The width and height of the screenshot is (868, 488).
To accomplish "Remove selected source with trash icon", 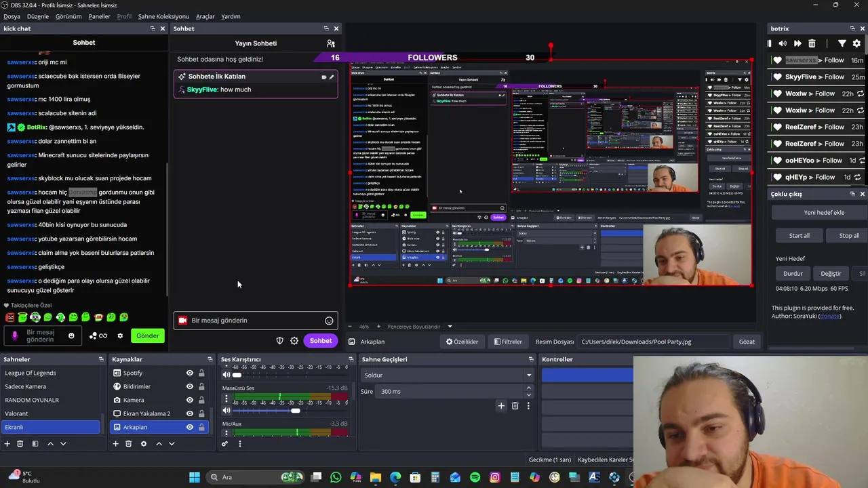I will click(128, 444).
